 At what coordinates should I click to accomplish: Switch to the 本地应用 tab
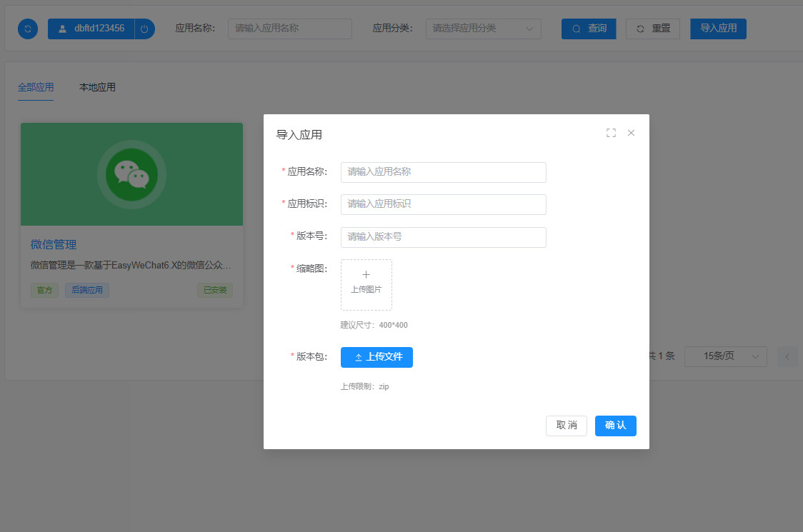point(97,87)
